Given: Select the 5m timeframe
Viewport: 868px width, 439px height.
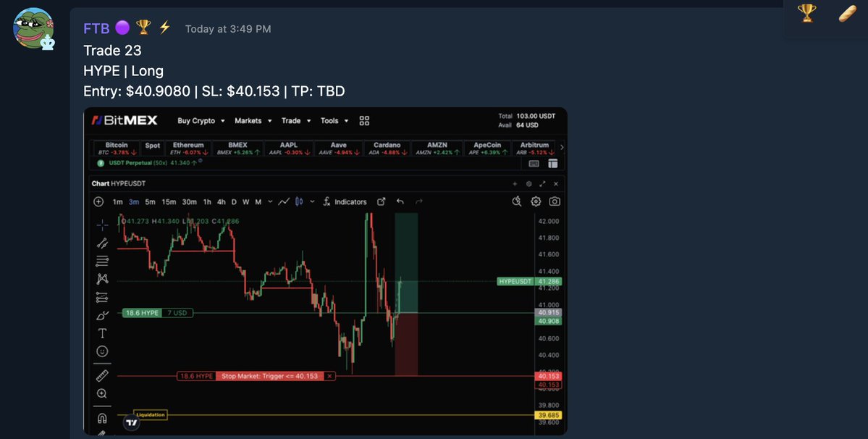Looking at the screenshot, I should (150, 202).
